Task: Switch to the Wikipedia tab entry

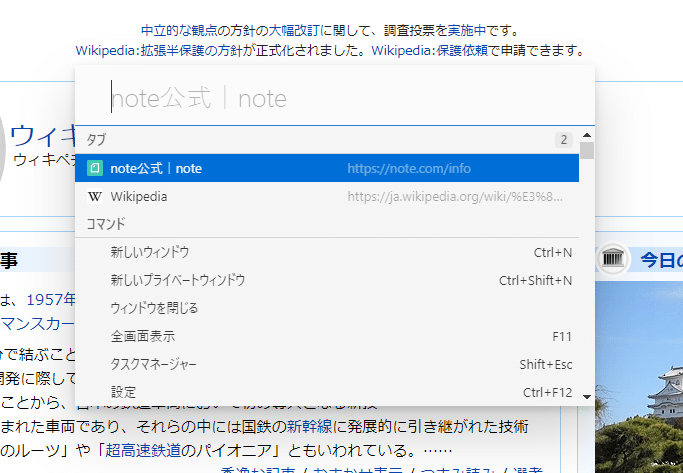Action: 327,196
